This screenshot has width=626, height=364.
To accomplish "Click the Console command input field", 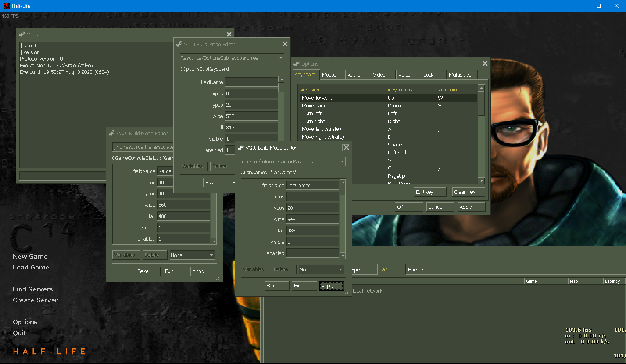I will 63,176.
